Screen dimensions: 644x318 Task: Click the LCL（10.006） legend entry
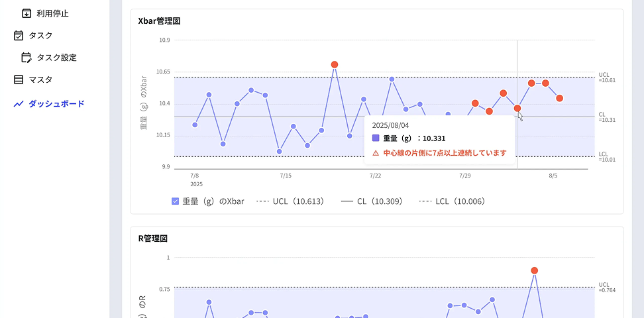(x=453, y=201)
